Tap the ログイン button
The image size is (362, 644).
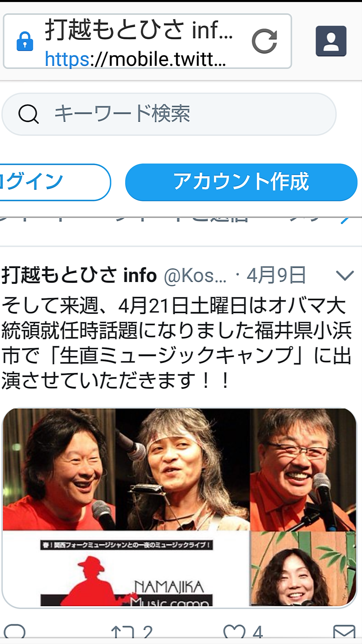point(55,182)
